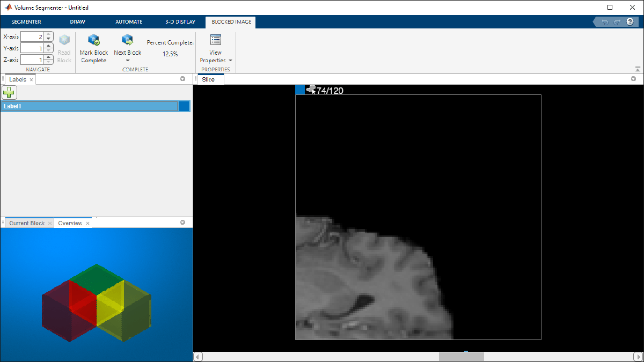This screenshot has width=644, height=362.
Task: Increment the X-axis spinner up arrow
Action: pos(49,34)
